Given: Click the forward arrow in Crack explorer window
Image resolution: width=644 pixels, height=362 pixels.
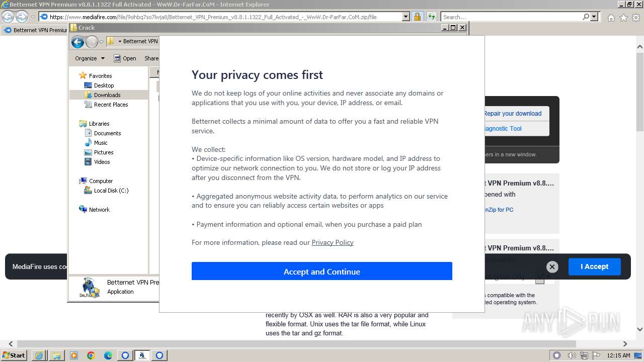Looking at the screenshot, I should tap(92, 42).
